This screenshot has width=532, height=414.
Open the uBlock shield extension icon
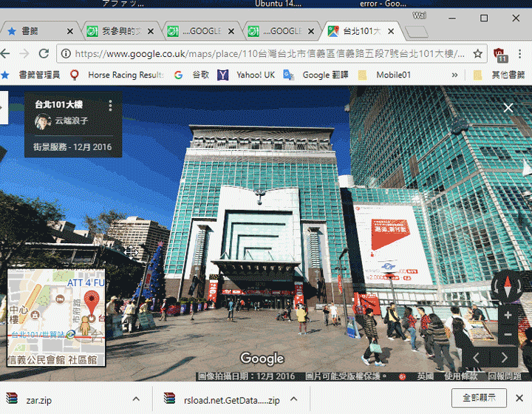click(x=500, y=55)
